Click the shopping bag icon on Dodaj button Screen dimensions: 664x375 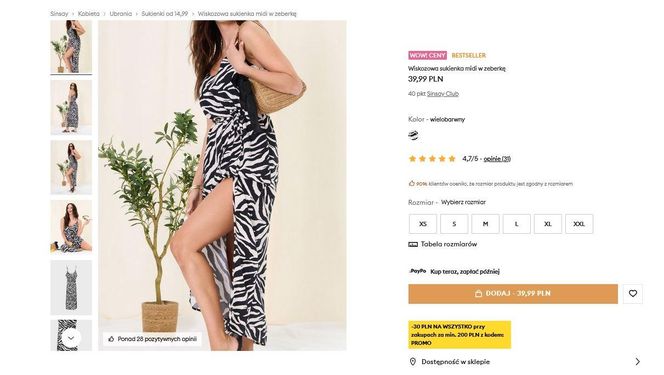tap(479, 293)
